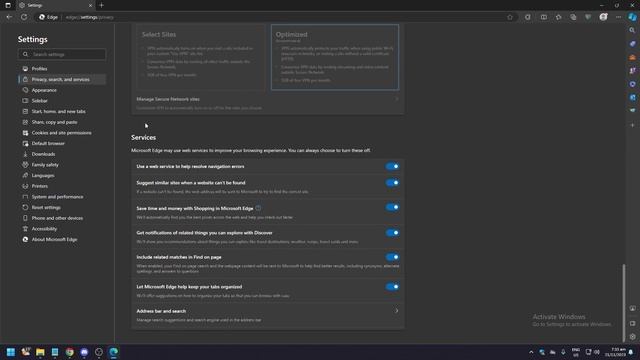640x360 pixels.
Task: Go back using the browser back arrow
Action: tap(9, 17)
